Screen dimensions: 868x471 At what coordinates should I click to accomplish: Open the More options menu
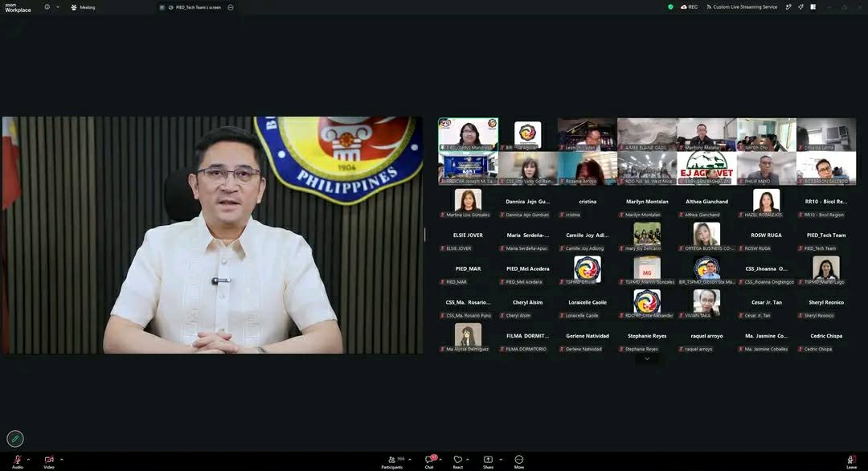pos(518,461)
